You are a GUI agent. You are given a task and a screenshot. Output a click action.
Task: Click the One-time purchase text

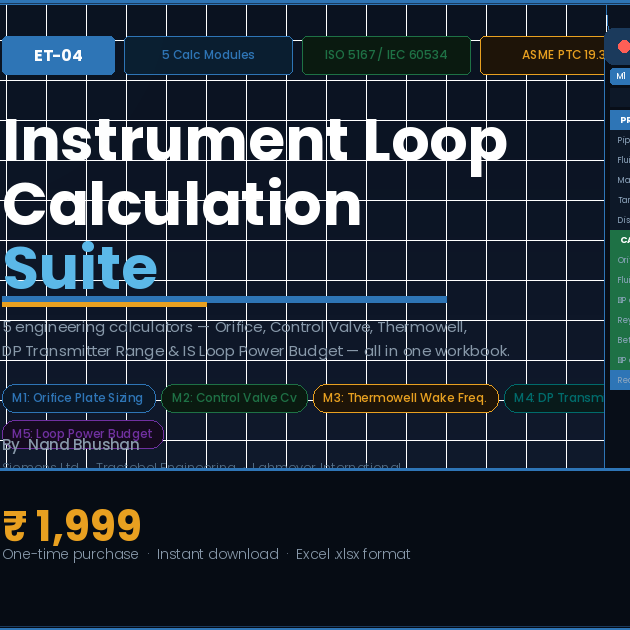[71, 554]
